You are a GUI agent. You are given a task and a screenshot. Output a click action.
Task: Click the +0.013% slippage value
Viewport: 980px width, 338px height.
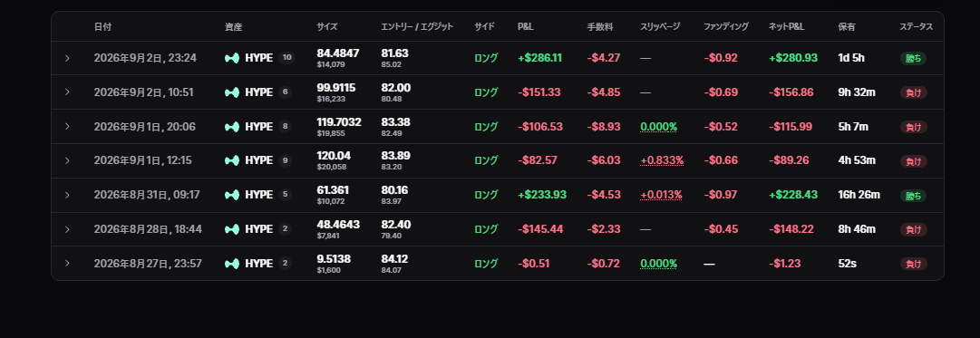click(x=661, y=195)
